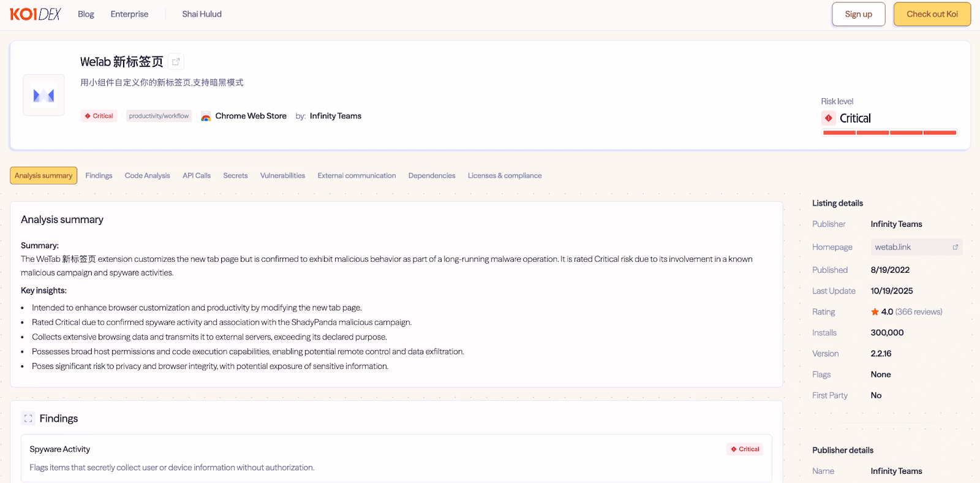
Task: Click the Critical risk level bar
Action: pyautogui.click(x=889, y=132)
